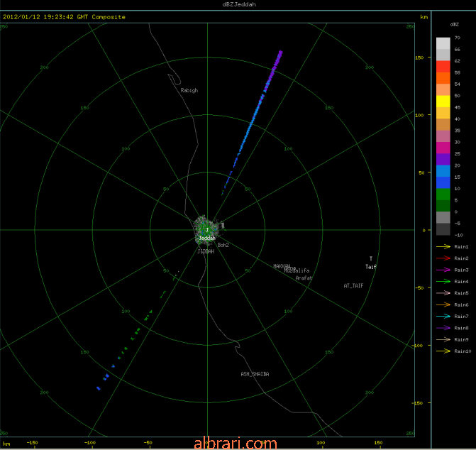Select the Muzdalifa location label
This screenshot has width=476, height=450.
pos(297,270)
